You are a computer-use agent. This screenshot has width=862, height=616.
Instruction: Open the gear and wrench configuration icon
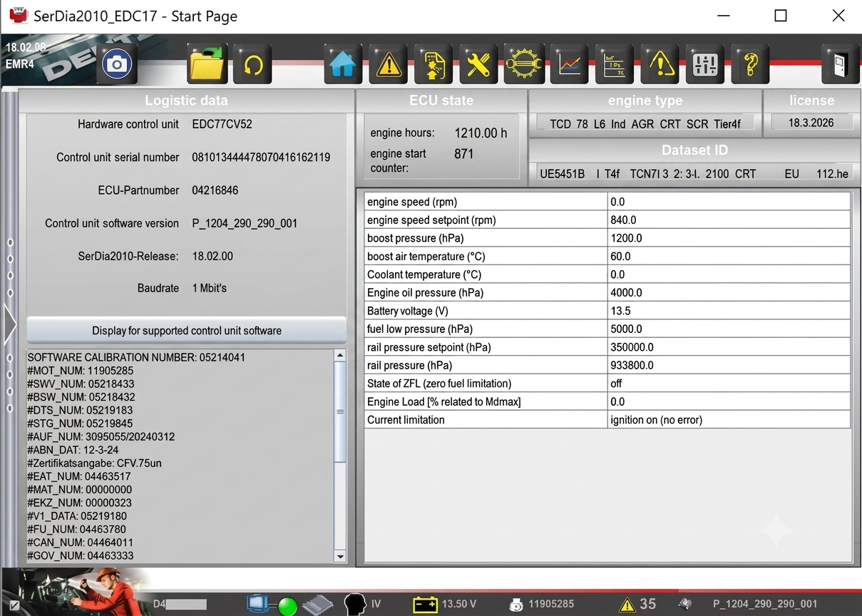pos(524,65)
